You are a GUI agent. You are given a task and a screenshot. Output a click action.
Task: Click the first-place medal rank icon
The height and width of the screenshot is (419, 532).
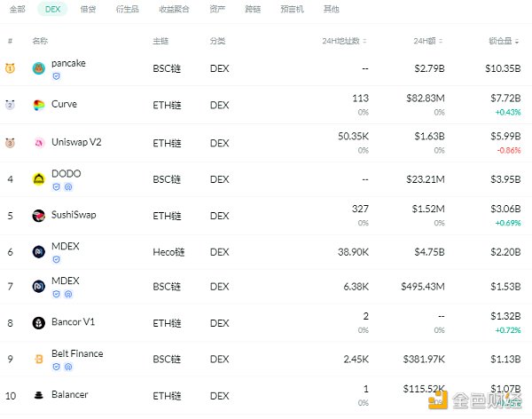tap(10, 69)
